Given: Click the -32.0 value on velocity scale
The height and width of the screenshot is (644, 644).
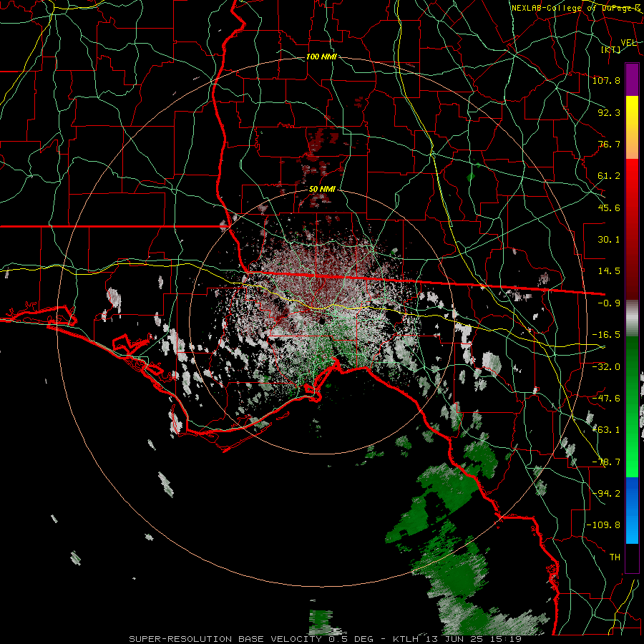Looking at the screenshot, I should point(606,367).
